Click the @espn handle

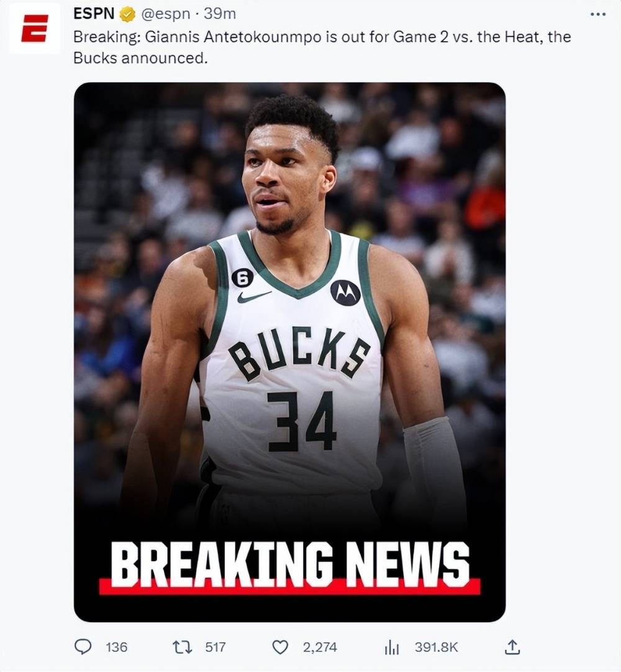pyautogui.click(x=165, y=14)
